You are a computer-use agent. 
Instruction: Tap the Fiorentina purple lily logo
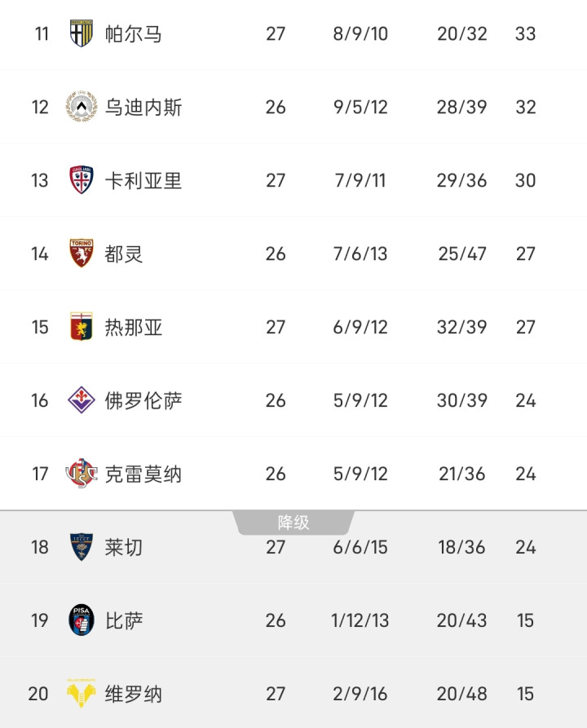pyautogui.click(x=82, y=400)
